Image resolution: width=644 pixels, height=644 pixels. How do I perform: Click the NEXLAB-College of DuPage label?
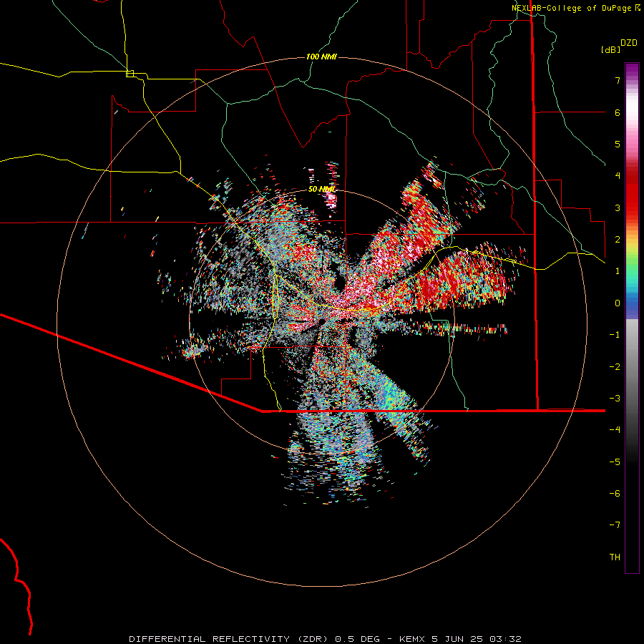(x=572, y=8)
